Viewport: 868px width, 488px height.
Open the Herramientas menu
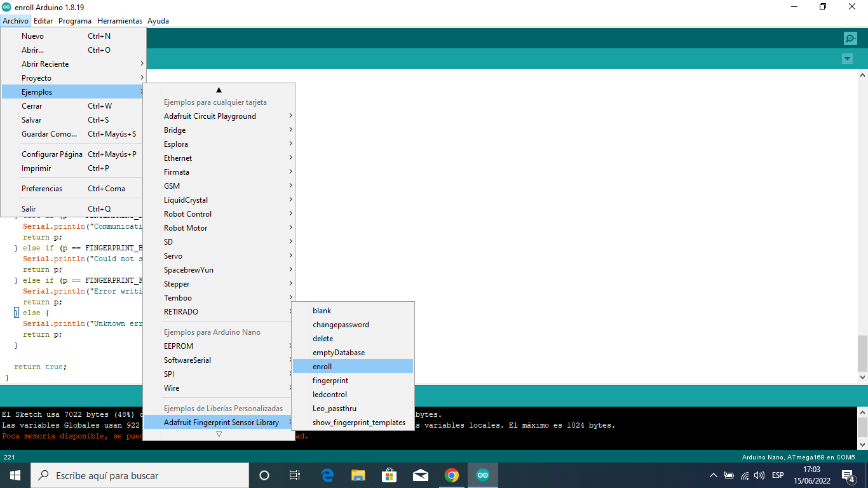119,21
